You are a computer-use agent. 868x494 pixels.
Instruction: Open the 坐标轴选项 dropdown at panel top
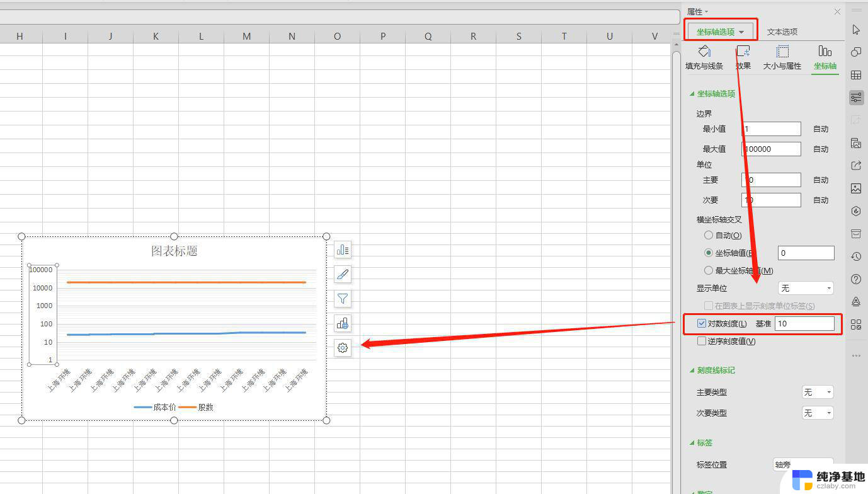[x=721, y=32]
